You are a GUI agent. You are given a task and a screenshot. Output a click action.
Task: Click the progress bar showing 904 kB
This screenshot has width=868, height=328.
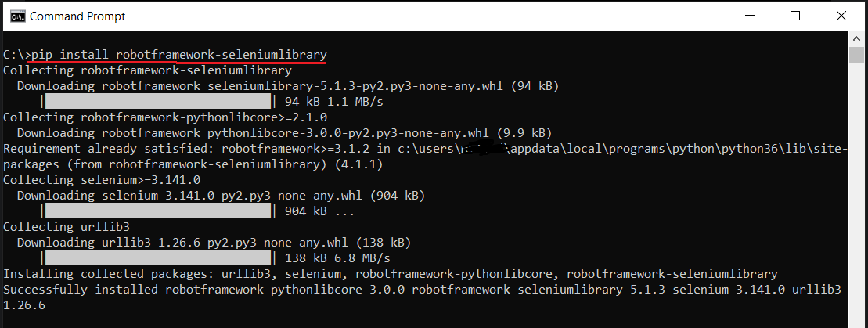coord(158,211)
